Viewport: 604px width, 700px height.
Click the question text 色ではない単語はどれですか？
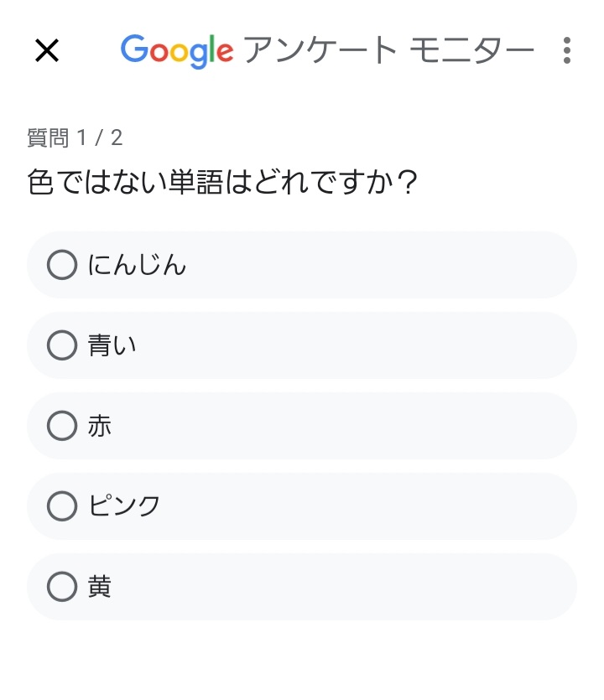222,182
